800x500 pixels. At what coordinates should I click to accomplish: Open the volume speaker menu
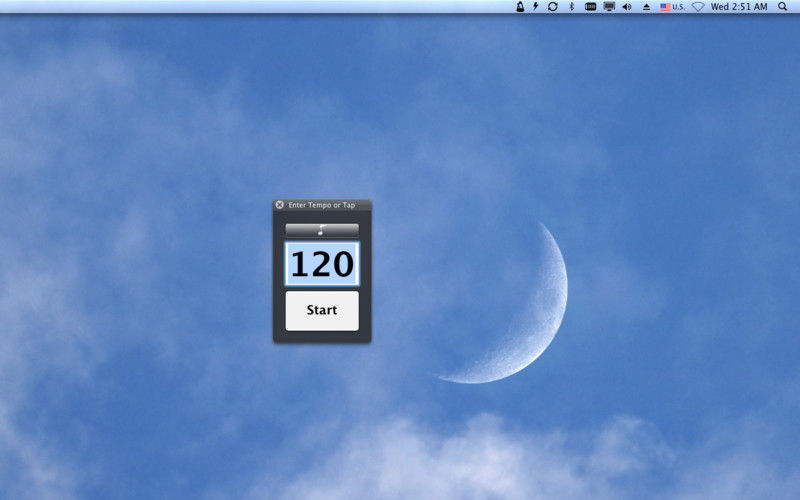(627, 7)
